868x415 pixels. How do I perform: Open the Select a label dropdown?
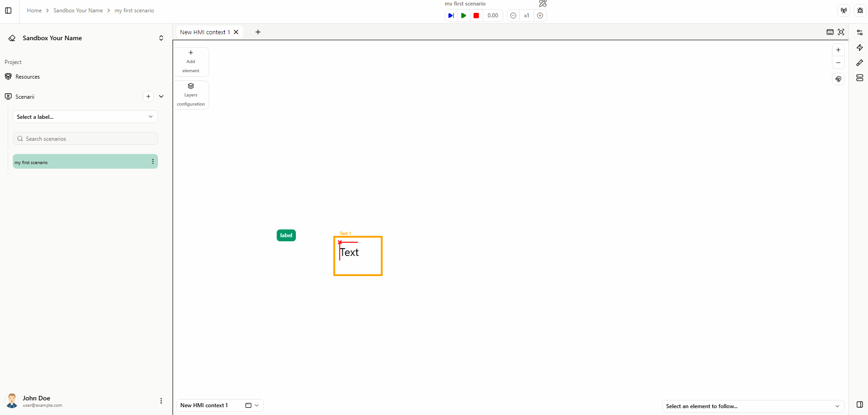pos(85,117)
